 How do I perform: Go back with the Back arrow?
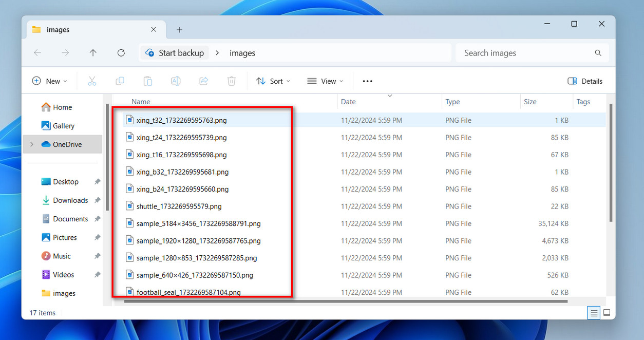pos(37,53)
